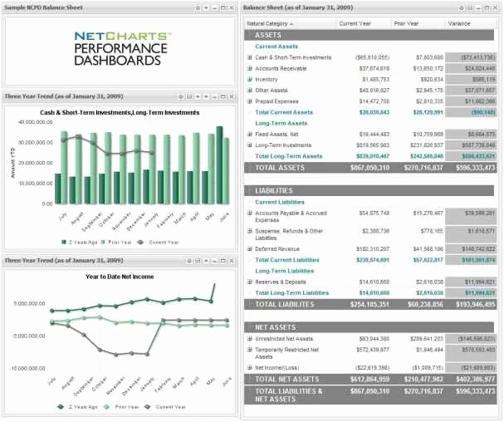504x422 pixels.
Task: Expand Long-Term Investments row
Action: 249,145
